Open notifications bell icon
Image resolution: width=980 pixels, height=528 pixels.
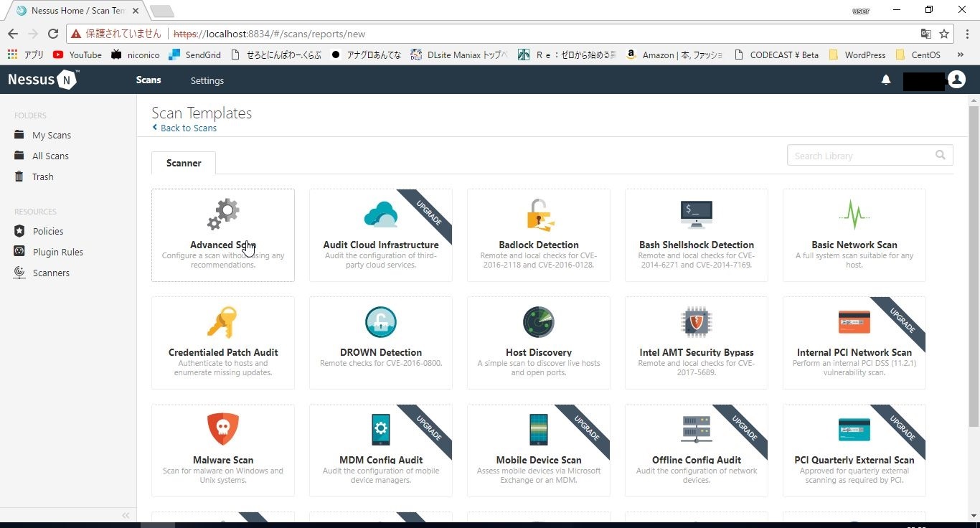[x=886, y=80]
